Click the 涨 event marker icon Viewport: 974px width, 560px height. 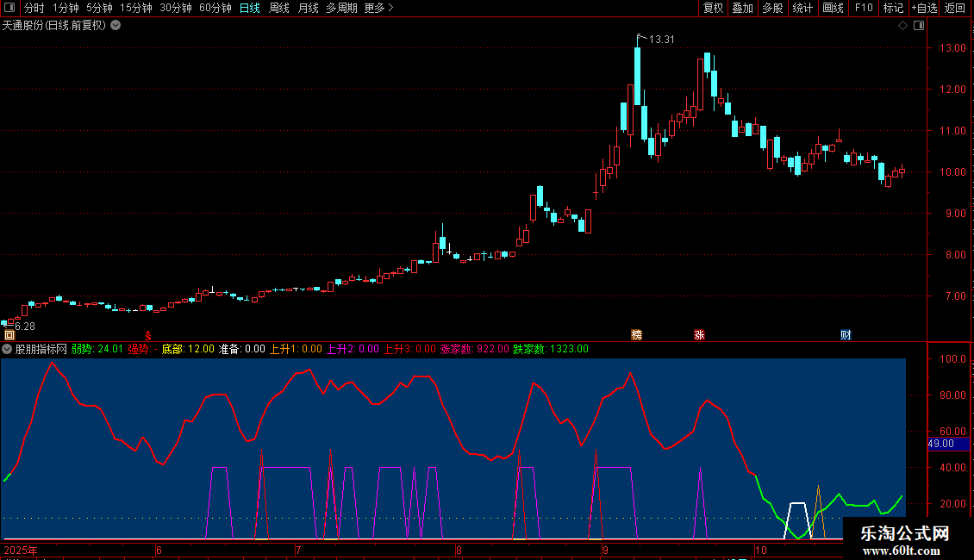pos(699,334)
